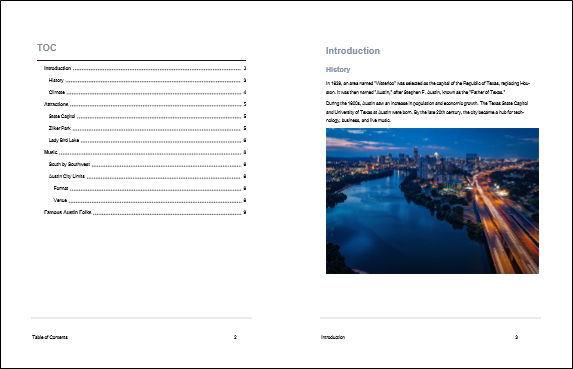
Task: Click the History subheading above the paragraphs
Action: (x=338, y=69)
